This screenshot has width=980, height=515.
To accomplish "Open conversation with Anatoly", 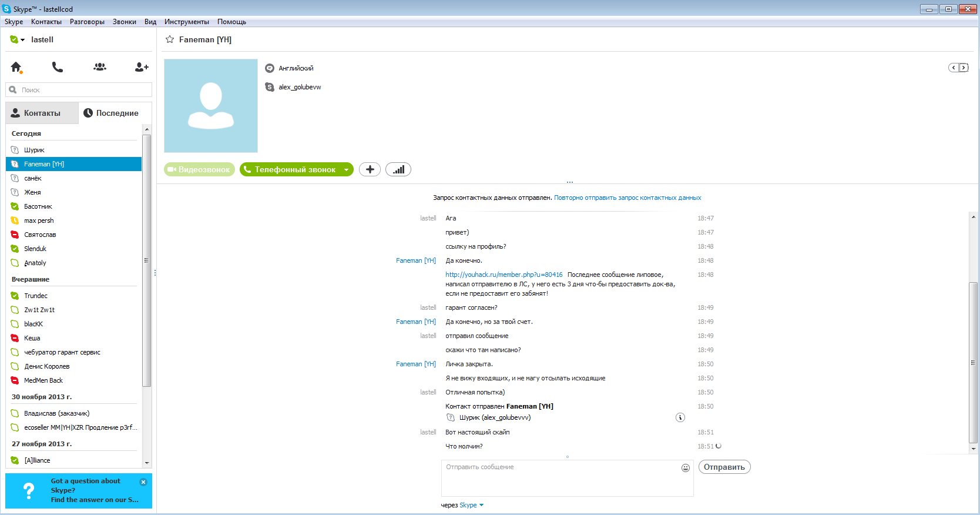I will (74, 263).
